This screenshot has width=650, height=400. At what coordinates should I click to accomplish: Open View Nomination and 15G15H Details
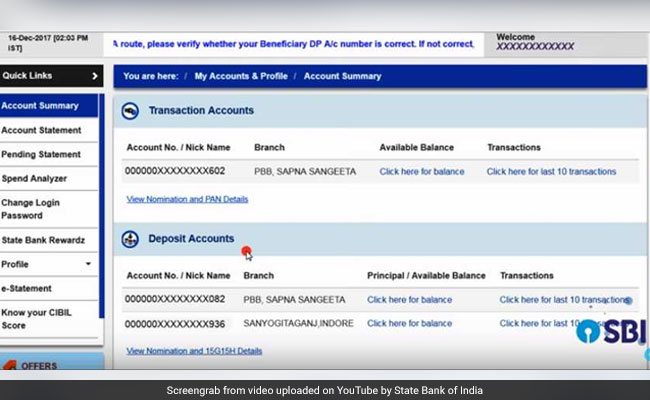coord(194,351)
